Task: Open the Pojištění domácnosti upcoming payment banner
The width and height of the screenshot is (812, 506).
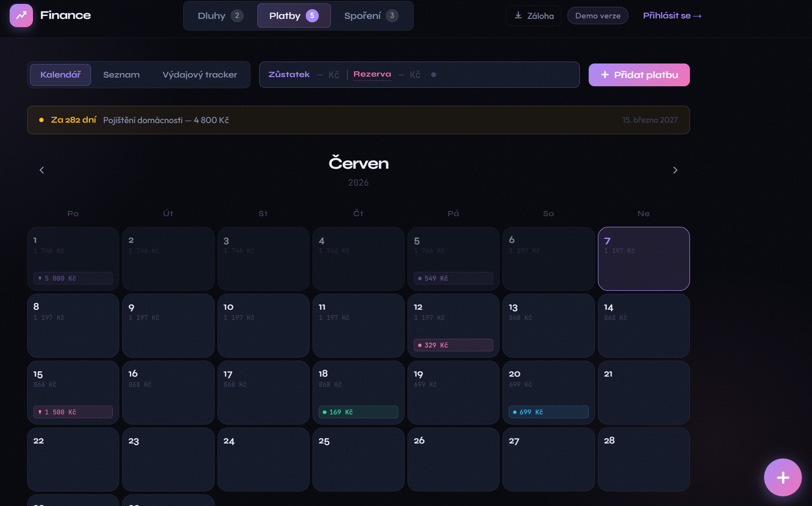Action: click(x=359, y=120)
